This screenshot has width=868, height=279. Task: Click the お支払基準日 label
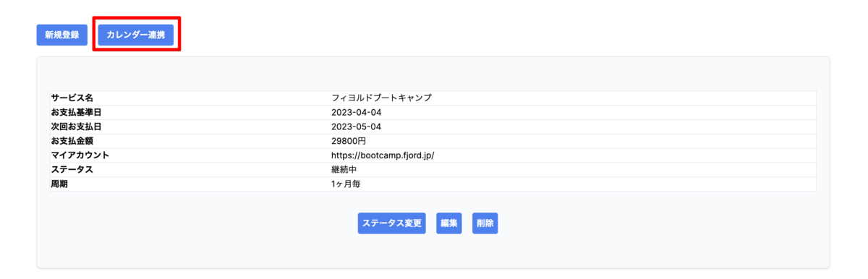point(76,112)
